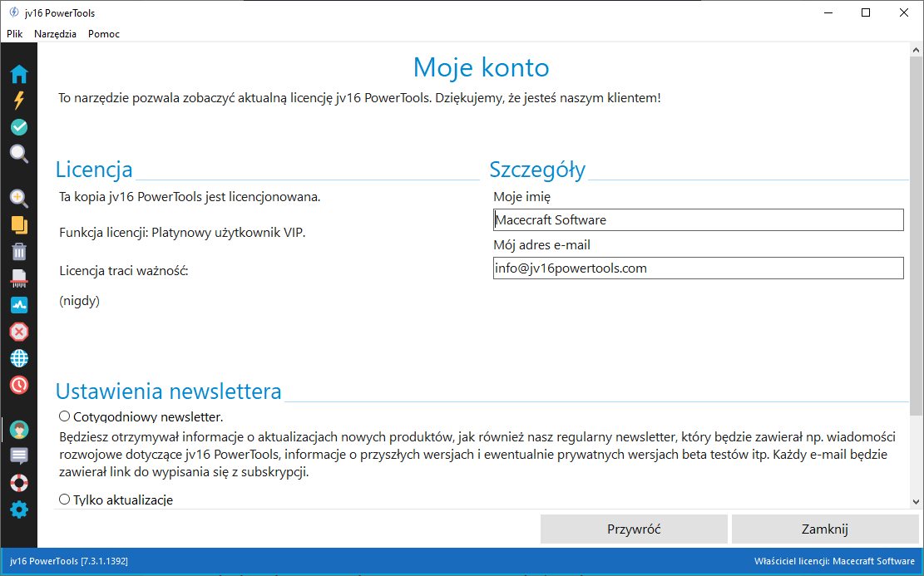
Task: Click the jv16 PowerTools title bar logo
Action: point(14,12)
